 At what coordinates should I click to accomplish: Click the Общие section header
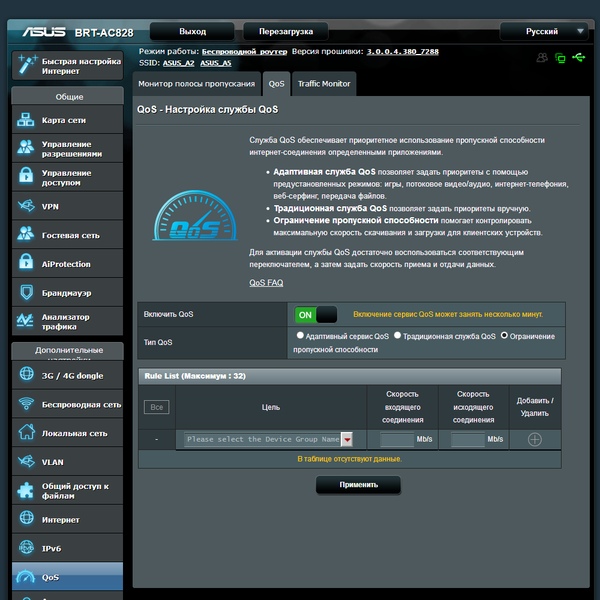[67, 96]
